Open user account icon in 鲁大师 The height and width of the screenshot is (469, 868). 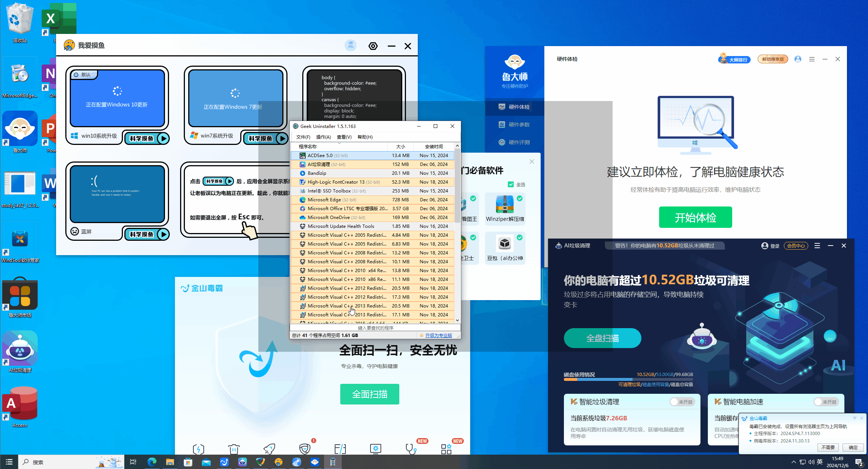tap(798, 59)
